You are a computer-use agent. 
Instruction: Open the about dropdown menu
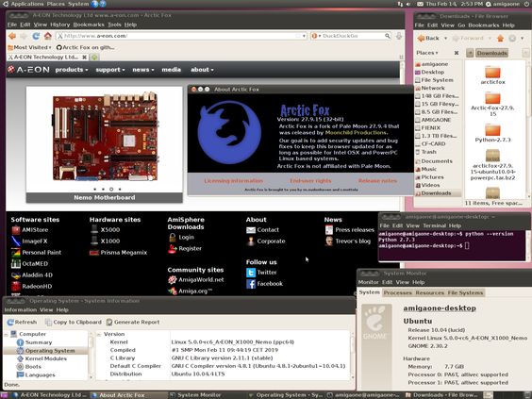(202, 70)
